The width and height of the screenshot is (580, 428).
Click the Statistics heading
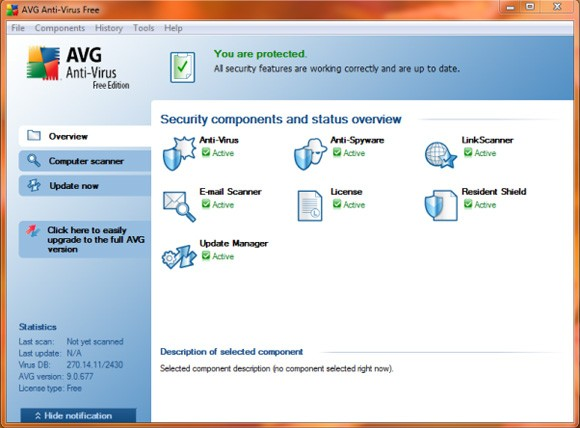tap(38, 327)
